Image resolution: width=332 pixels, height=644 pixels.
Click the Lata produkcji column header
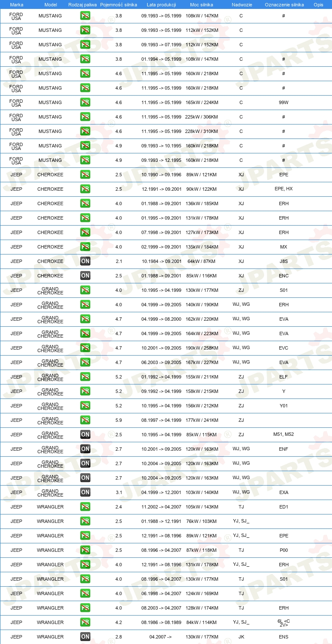pos(161,5)
